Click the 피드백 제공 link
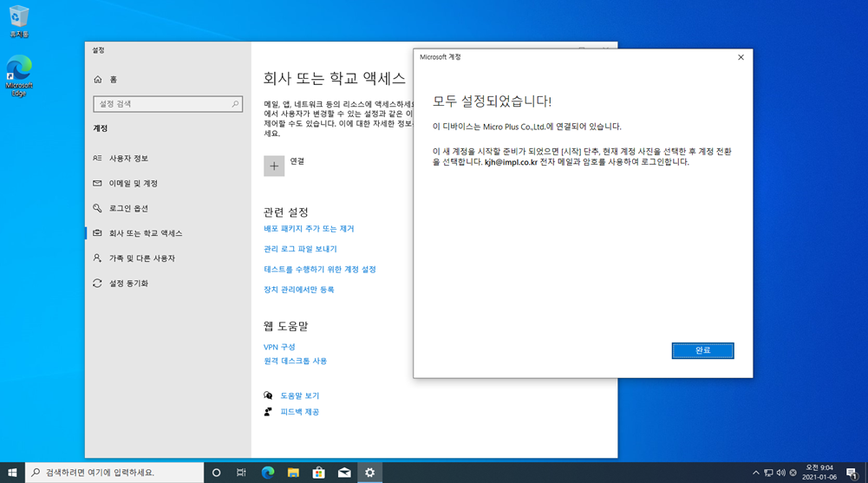 pos(299,412)
